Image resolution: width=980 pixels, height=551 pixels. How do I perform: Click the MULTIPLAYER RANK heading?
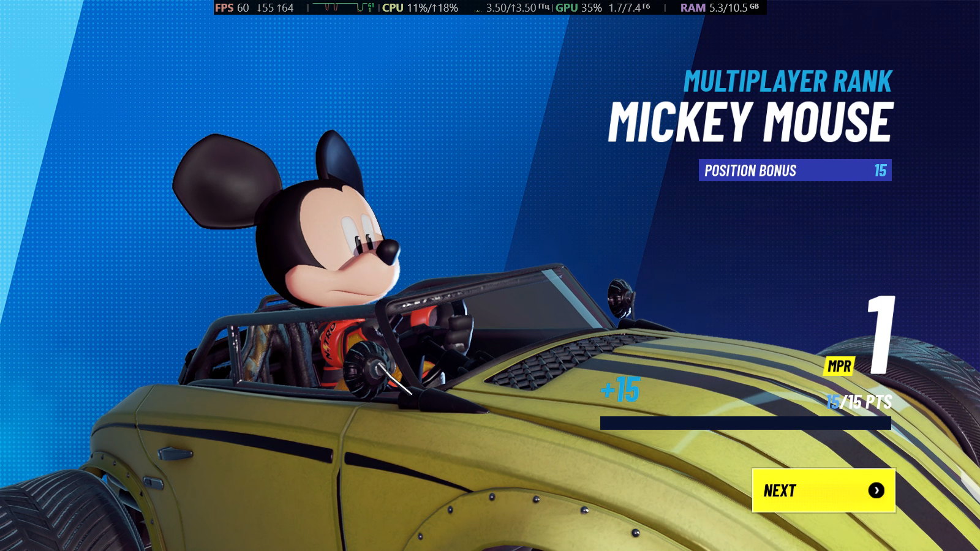pos(788,81)
